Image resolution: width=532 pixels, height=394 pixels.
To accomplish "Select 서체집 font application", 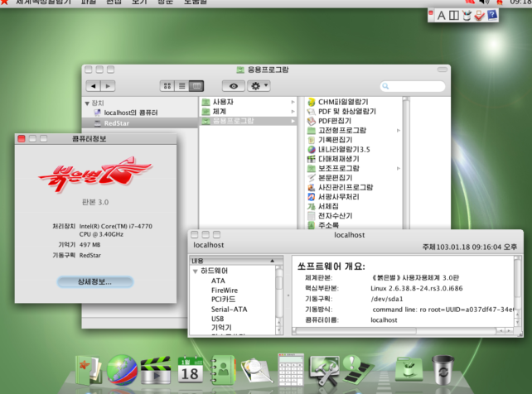I will coord(322,206).
